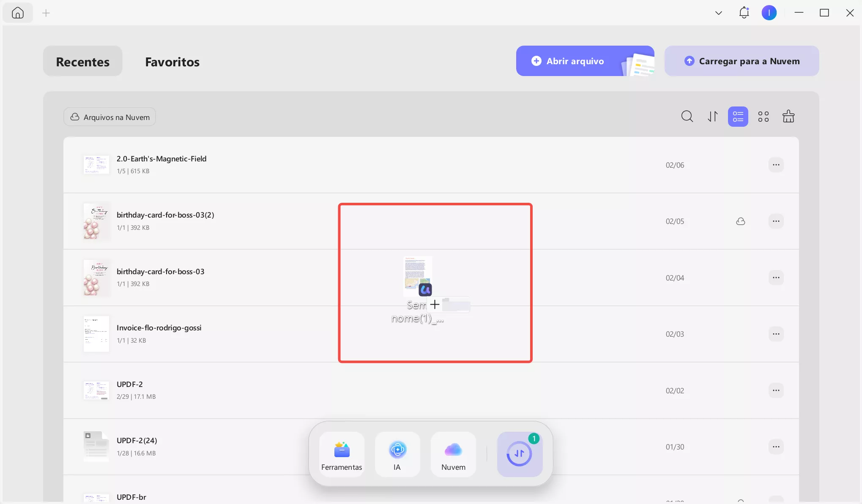Switch to list view layout

click(738, 116)
